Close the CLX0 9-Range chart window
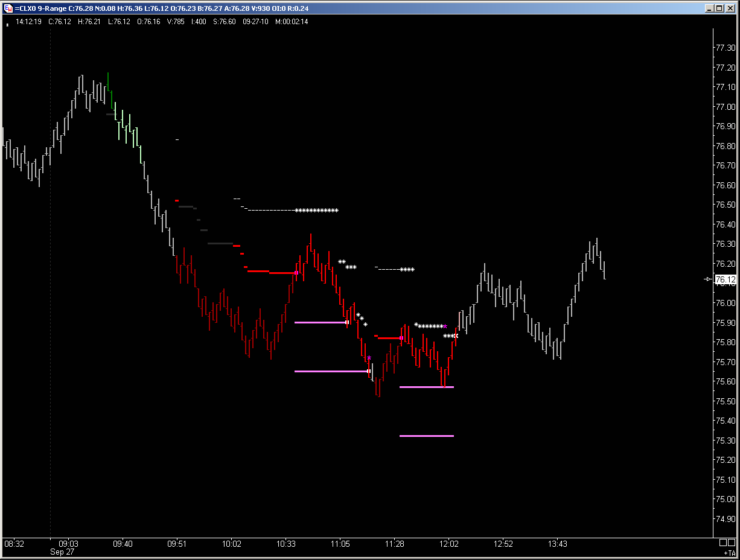 point(730,8)
